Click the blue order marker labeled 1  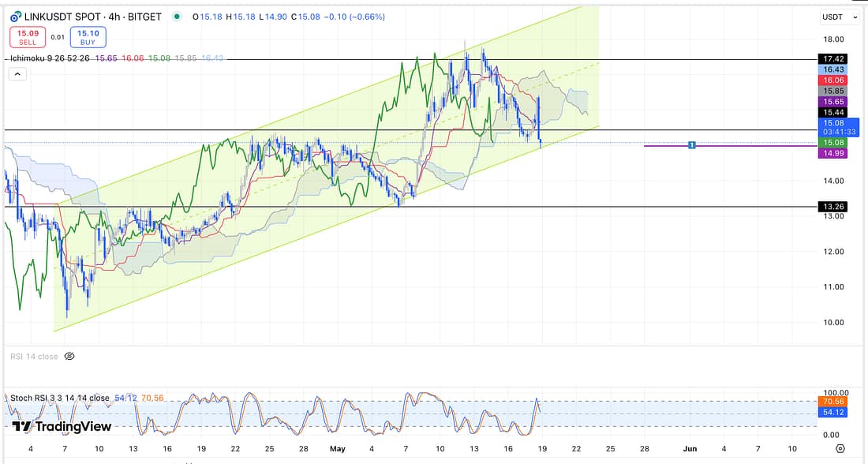click(x=691, y=145)
